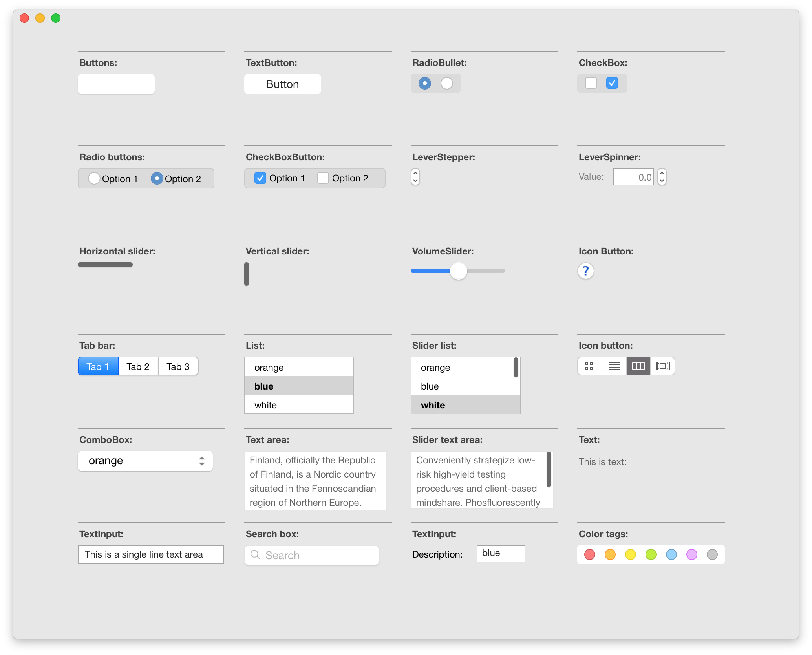Select Option 1 radio button

(94, 178)
